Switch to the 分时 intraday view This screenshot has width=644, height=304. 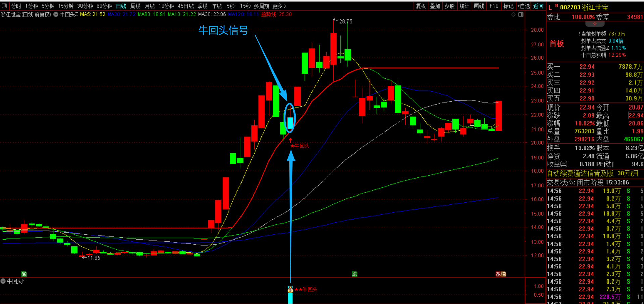pos(16,6)
